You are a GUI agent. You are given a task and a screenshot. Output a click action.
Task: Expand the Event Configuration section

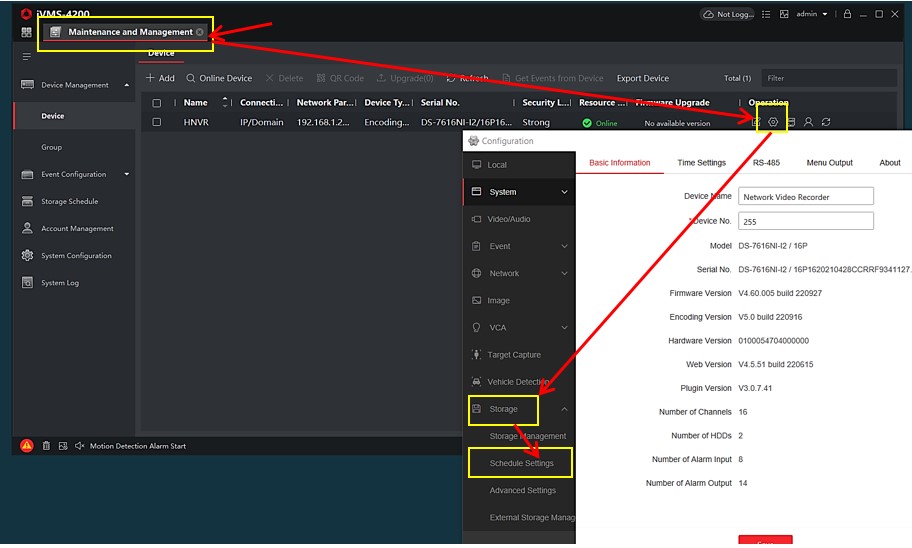(126, 174)
